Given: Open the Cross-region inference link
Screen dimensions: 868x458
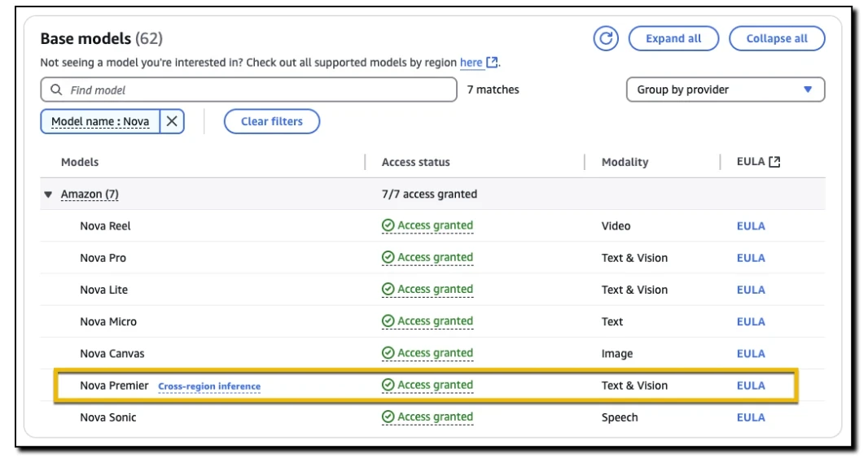Looking at the screenshot, I should [209, 386].
